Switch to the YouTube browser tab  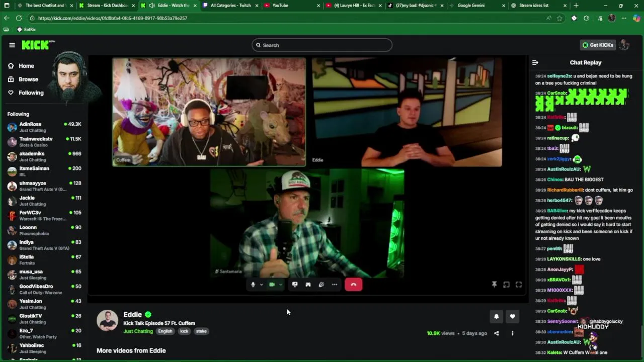[x=292, y=6]
